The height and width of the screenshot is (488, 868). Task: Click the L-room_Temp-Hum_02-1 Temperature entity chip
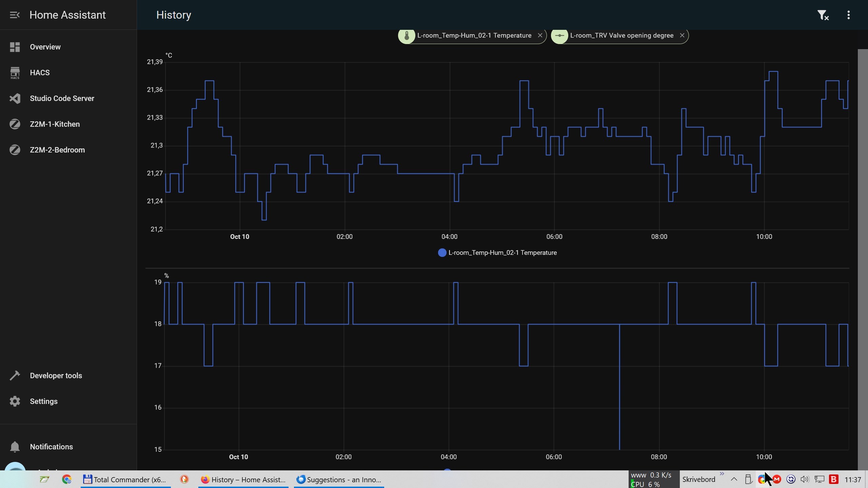tap(474, 35)
